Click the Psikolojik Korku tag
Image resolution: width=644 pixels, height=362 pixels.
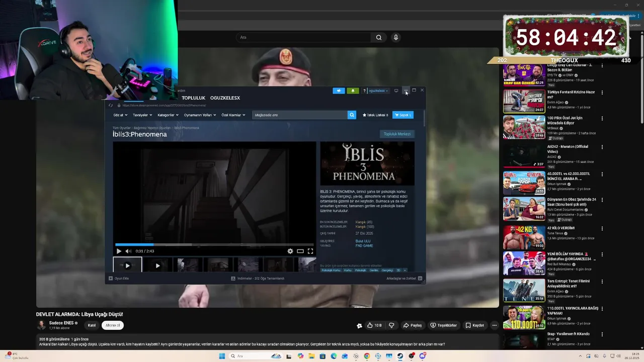[x=331, y=270]
